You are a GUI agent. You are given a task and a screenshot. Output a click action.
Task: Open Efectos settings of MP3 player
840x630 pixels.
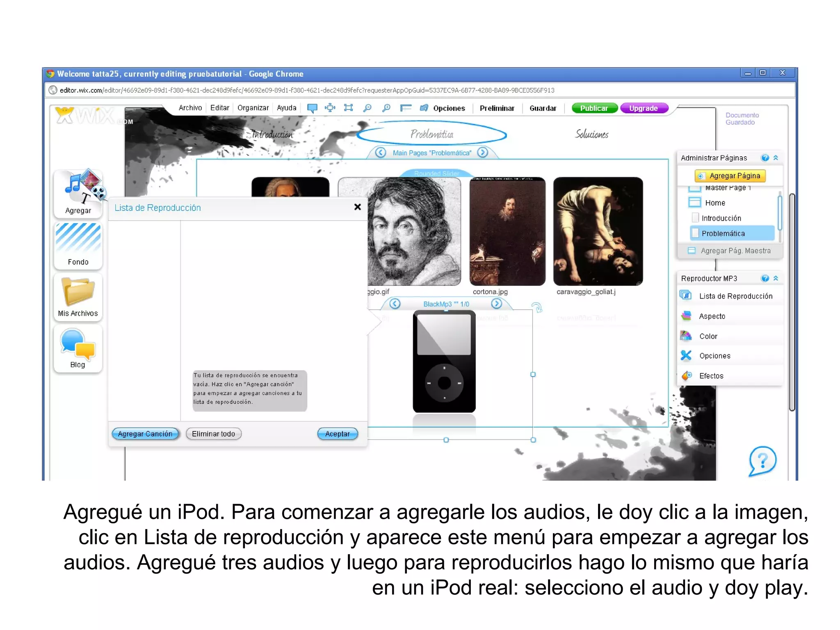pyautogui.click(x=730, y=376)
